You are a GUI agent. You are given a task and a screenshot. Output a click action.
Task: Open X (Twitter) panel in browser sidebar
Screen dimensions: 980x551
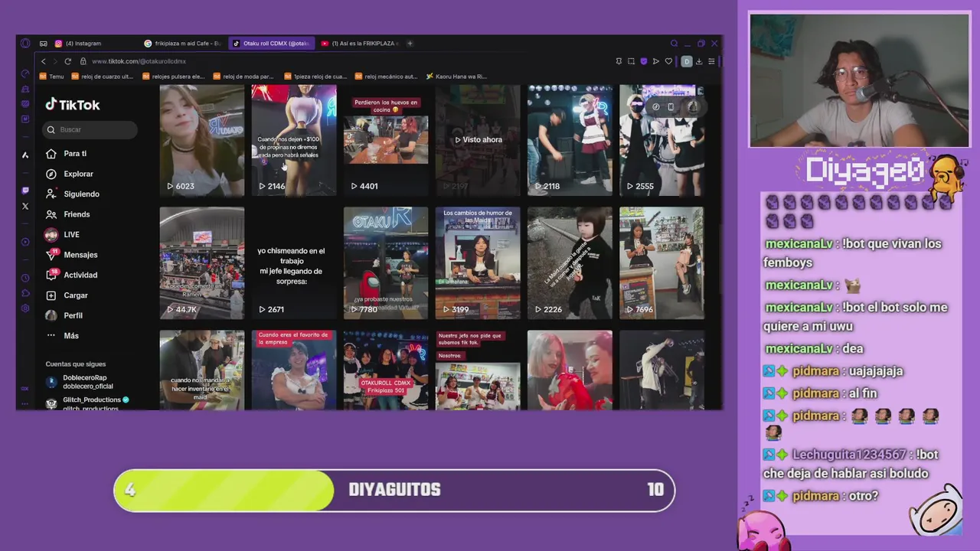click(x=25, y=206)
